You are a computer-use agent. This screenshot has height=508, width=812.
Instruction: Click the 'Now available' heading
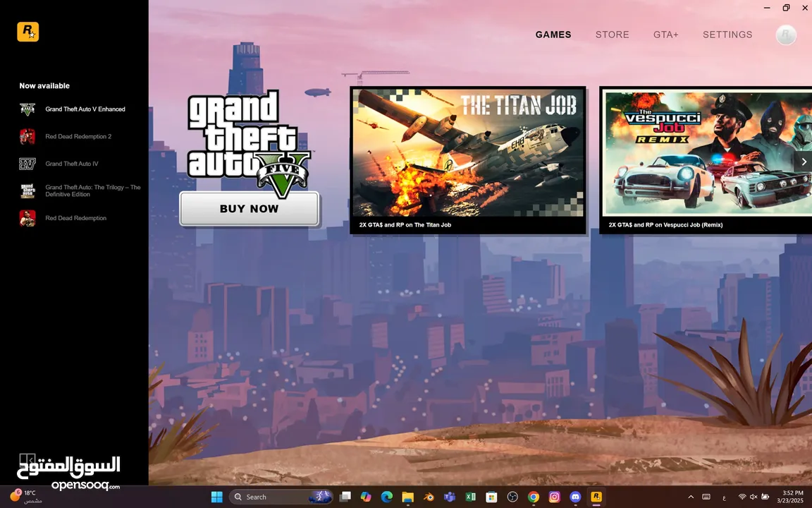[44, 86]
